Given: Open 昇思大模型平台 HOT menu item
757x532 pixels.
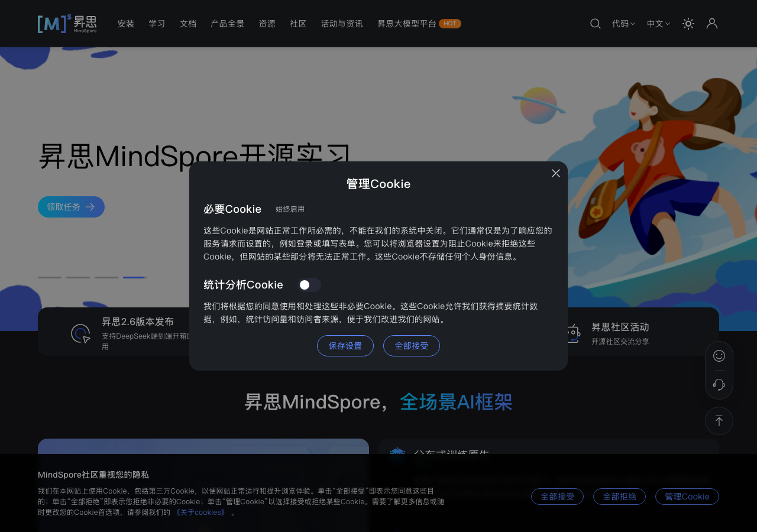Looking at the screenshot, I should point(419,24).
